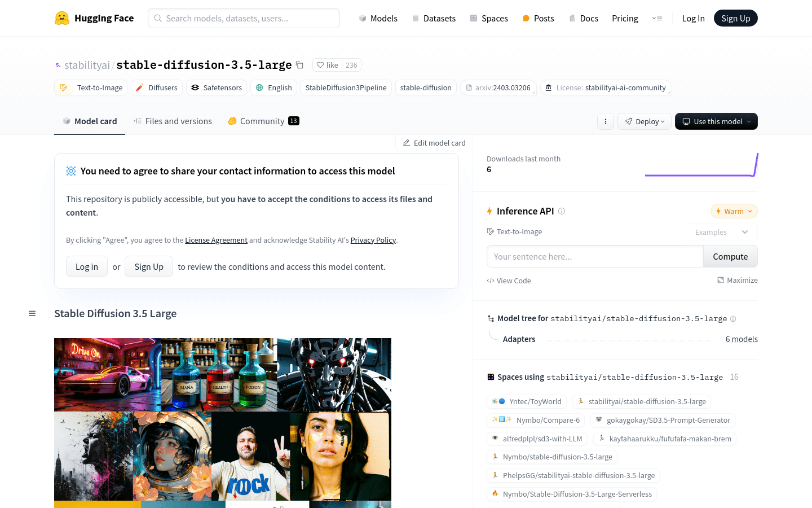Open the Nymbo/stable-diffusion-3.5-large space
This screenshot has height=508, width=812.
[x=552, y=457]
